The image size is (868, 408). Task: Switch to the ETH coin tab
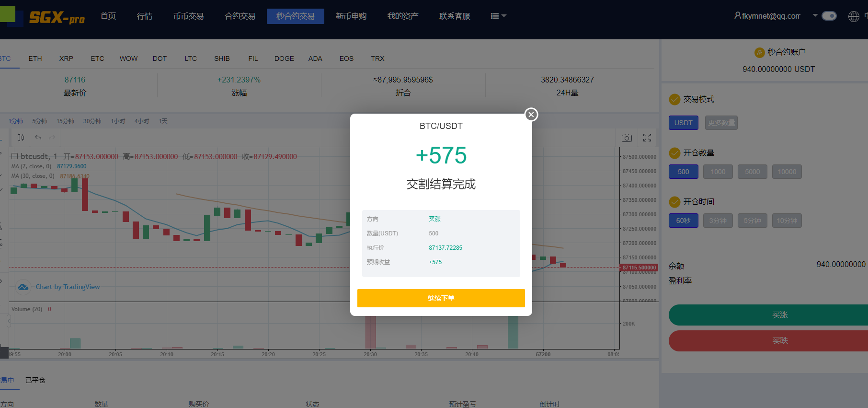pyautogui.click(x=35, y=58)
